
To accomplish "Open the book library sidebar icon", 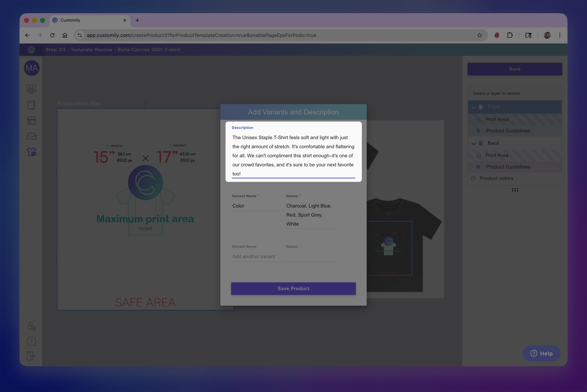I will [32, 105].
